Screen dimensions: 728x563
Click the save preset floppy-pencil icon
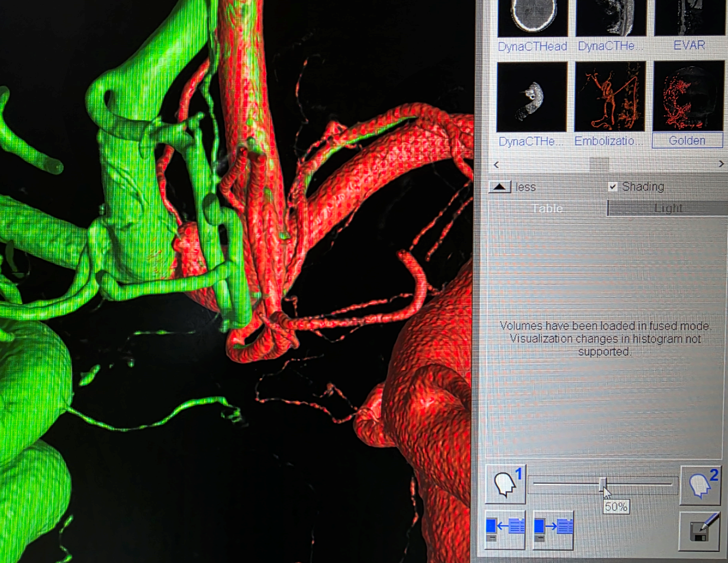[703, 530]
